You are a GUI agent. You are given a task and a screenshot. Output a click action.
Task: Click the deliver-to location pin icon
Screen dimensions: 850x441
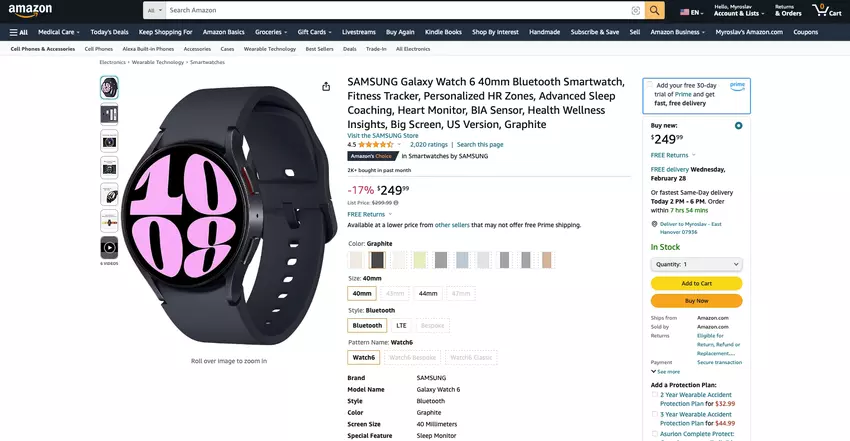point(654,224)
